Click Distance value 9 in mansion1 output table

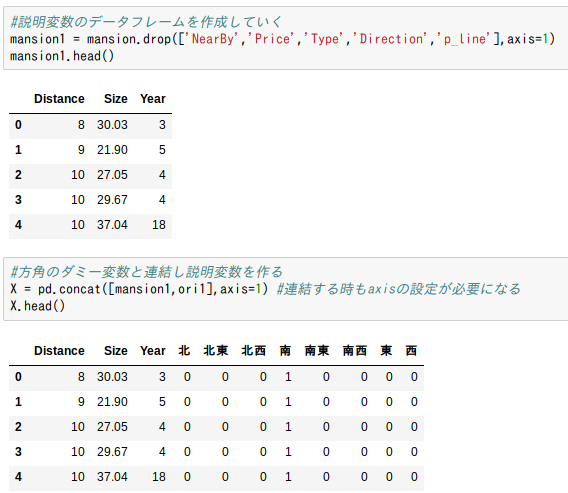81,150
